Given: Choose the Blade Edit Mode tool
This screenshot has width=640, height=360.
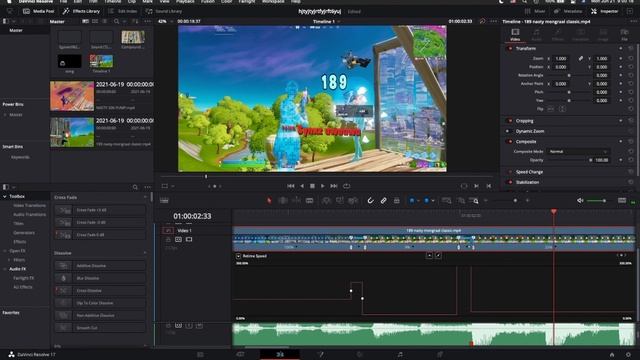Looking at the screenshot, I should tap(309, 200).
